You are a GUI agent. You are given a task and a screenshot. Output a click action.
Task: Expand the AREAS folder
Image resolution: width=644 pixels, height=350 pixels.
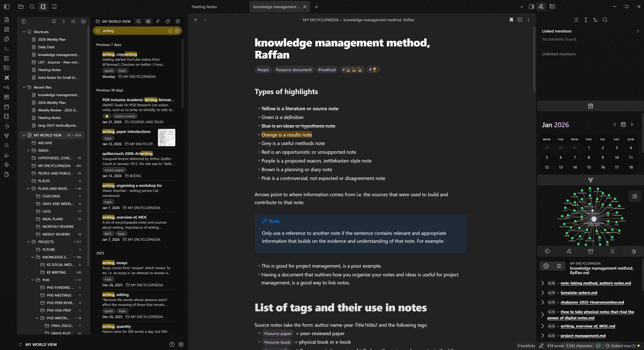pyautogui.click(x=28, y=150)
